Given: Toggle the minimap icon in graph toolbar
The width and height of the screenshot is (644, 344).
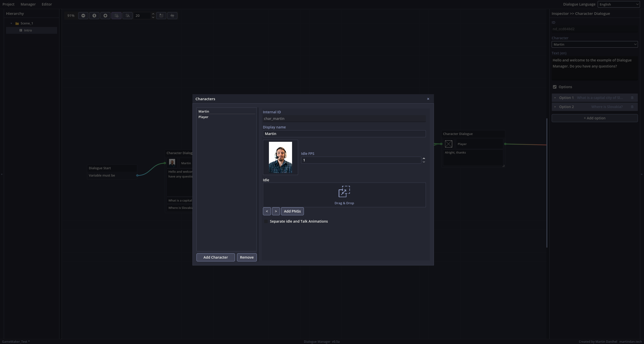Looking at the screenshot, I should [161, 16].
